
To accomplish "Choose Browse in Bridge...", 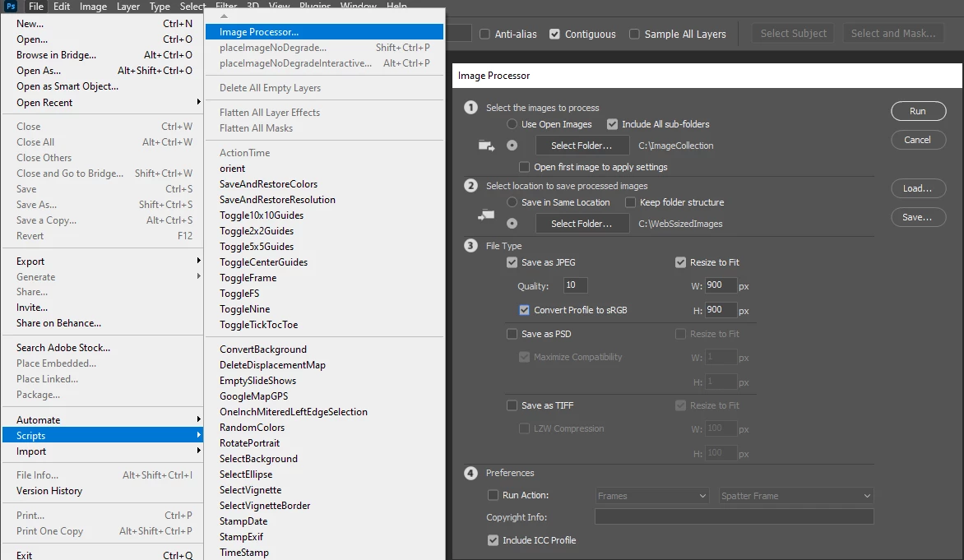I will pos(103,55).
